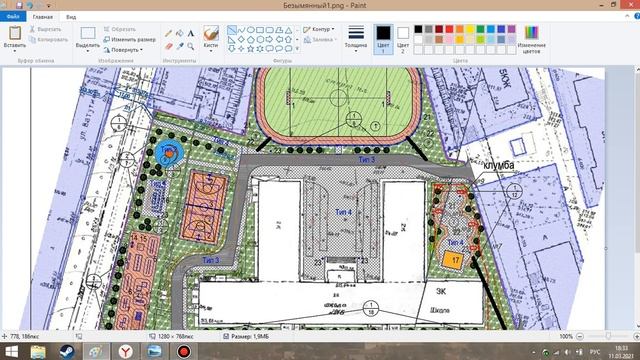Select the Right triangle shape

coord(232,40)
